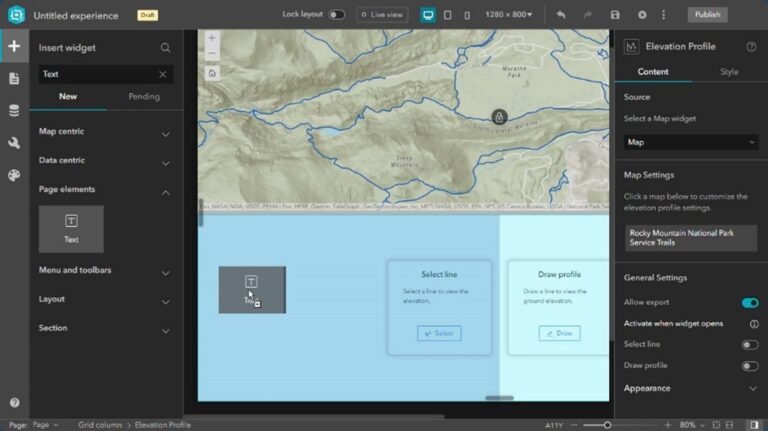Open the Page panel in left sidebar
This screenshot has height=431, width=768.
pos(14,78)
